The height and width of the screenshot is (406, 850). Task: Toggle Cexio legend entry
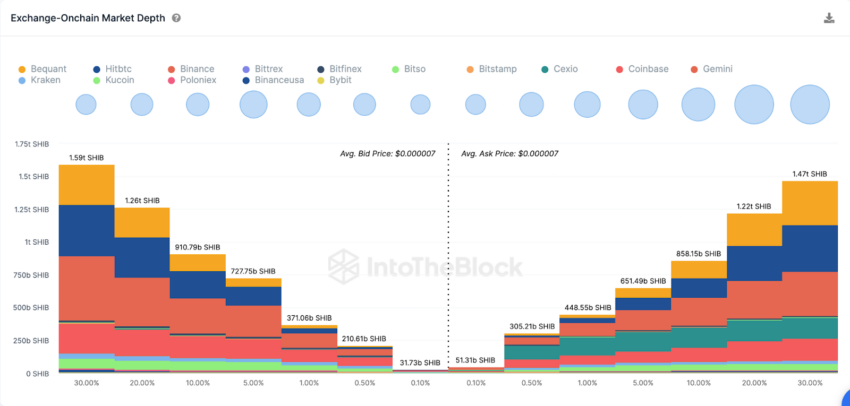[560, 69]
